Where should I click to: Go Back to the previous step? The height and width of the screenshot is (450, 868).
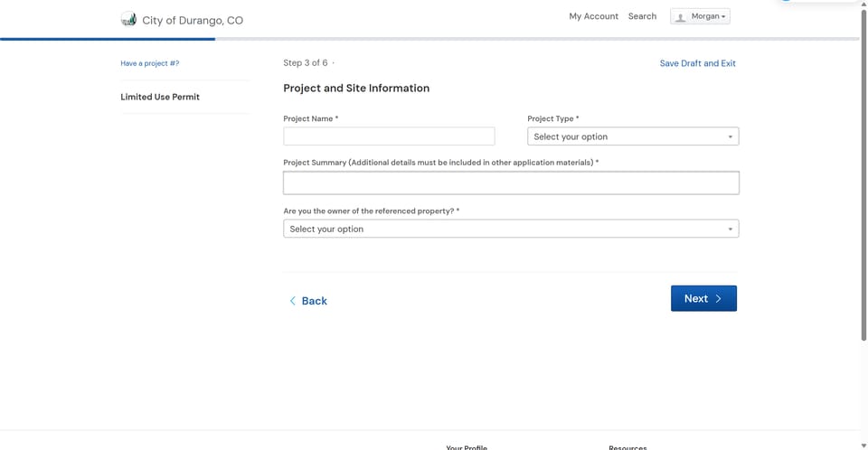[x=308, y=301]
